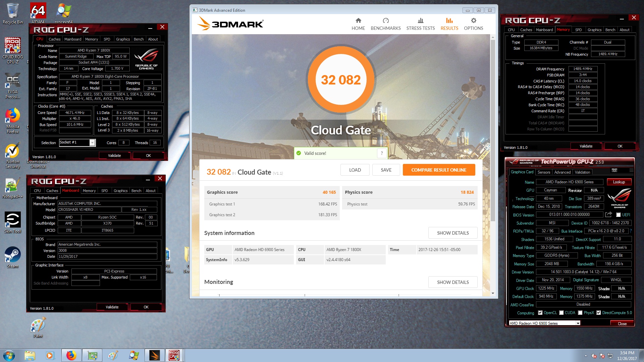
Task: Click Validate in top-left CPU-Z window
Action: click(114, 156)
